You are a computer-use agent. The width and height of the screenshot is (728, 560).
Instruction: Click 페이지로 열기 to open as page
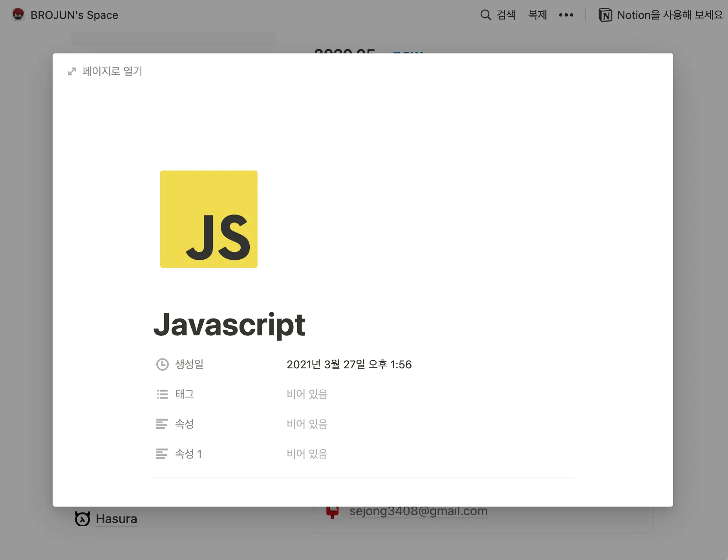pos(112,71)
